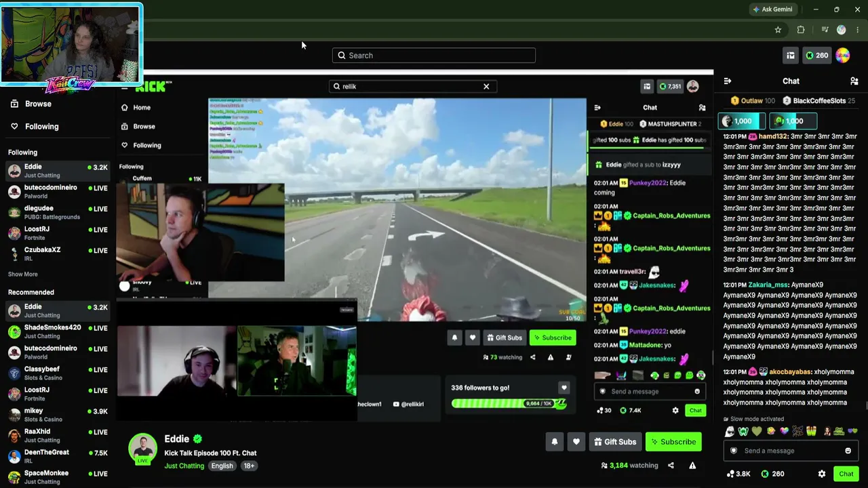Click the olive green heart quick emote
The height and width of the screenshot is (488, 868).
click(x=757, y=431)
